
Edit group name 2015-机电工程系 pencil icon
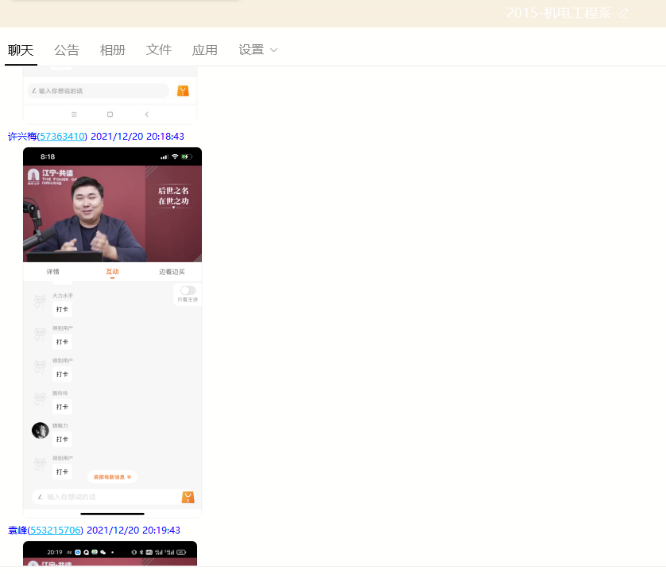623,13
